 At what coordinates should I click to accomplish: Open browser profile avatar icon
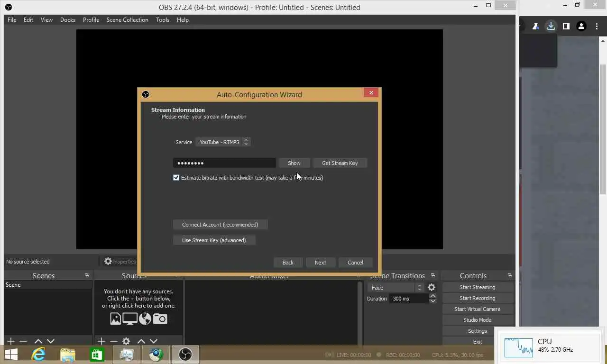click(581, 26)
